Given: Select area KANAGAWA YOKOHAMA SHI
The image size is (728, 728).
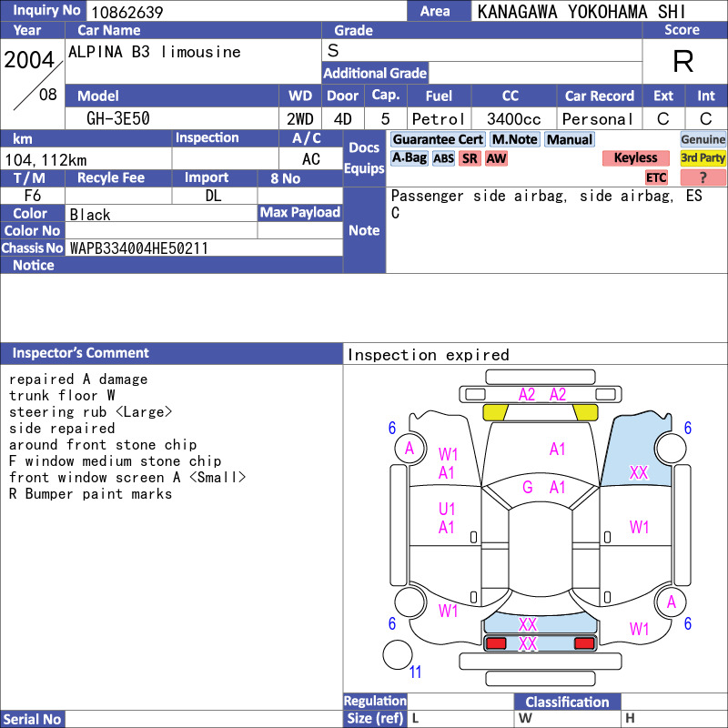Looking at the screenshot, I should click(581, 12).
